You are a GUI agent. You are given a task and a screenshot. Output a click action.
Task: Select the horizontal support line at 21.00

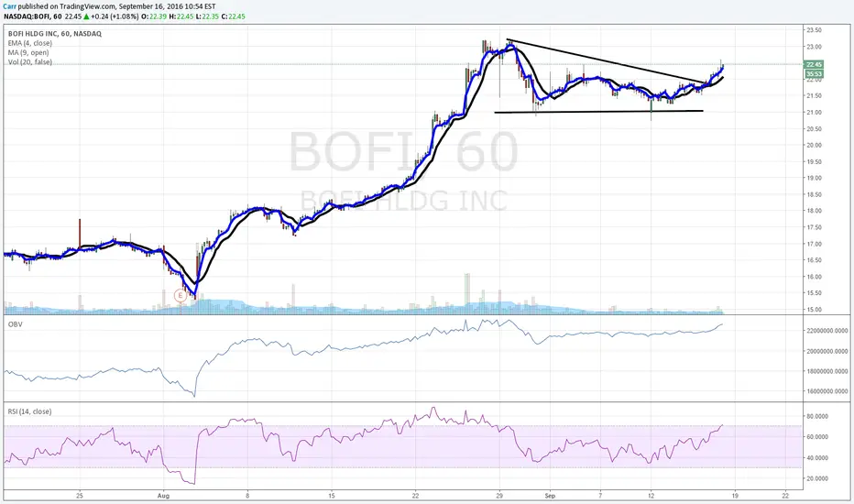coord(598,112)
